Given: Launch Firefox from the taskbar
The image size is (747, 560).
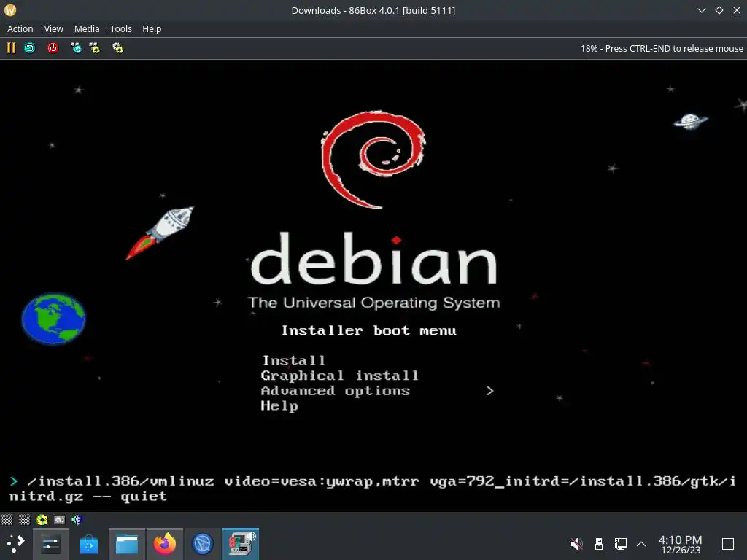Looking at the screenshot, I should click(x=164, y=544).
